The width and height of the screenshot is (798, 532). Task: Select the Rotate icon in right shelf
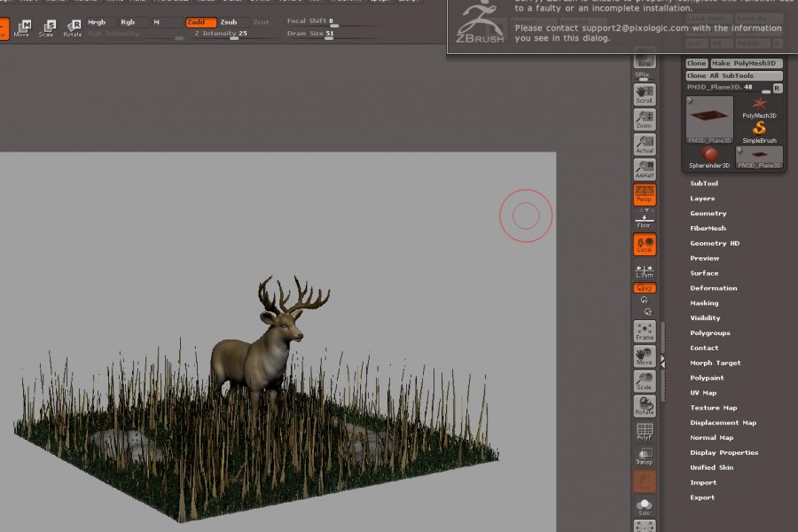(x=645, y=406)
